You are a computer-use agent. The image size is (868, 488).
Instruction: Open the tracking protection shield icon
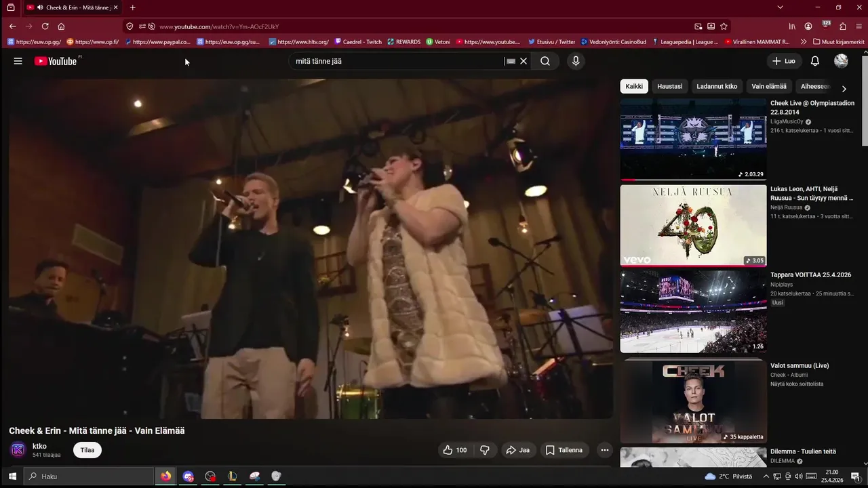pos(130,26)
